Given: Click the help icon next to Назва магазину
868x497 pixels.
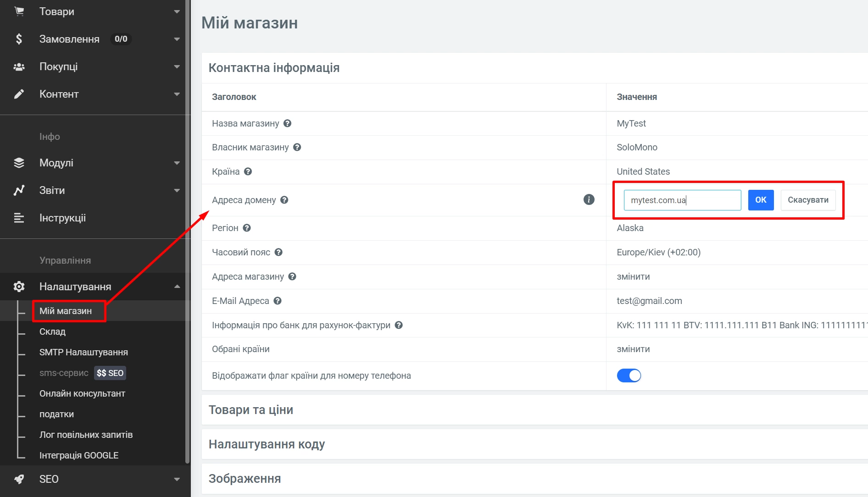Looking at the screenshot, I should [x=287, y=123].
